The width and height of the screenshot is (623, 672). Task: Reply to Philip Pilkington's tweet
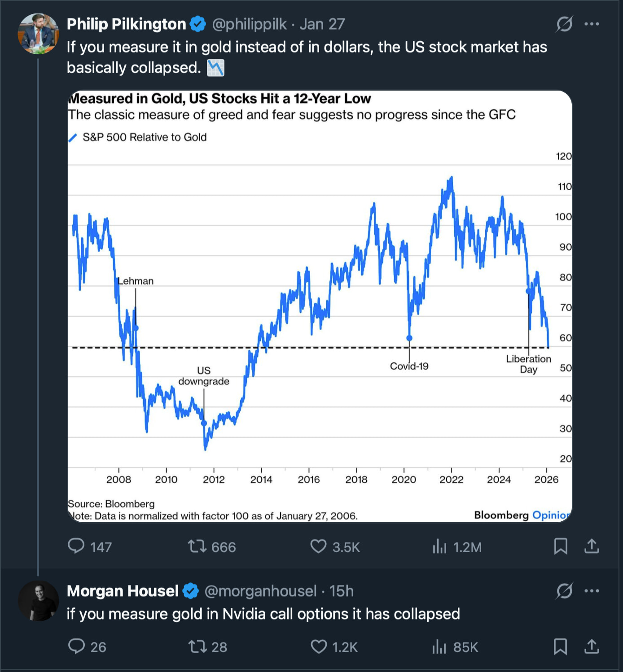(76, 546)
